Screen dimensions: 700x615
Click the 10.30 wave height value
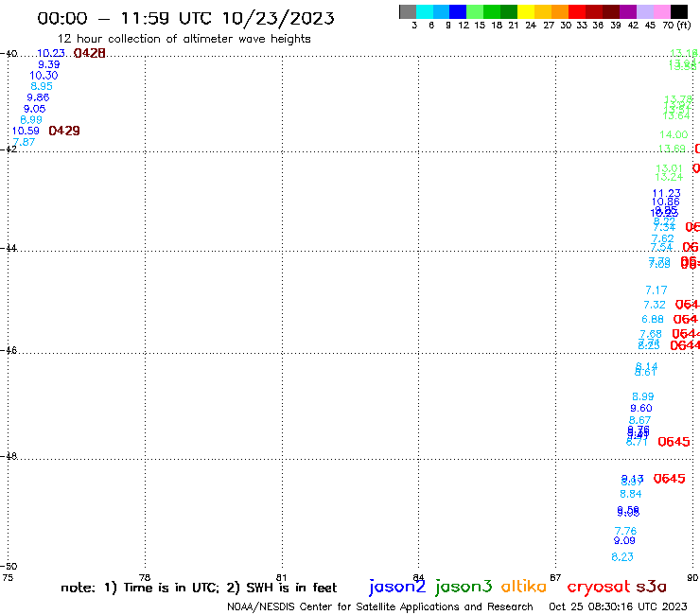[44, 76]
